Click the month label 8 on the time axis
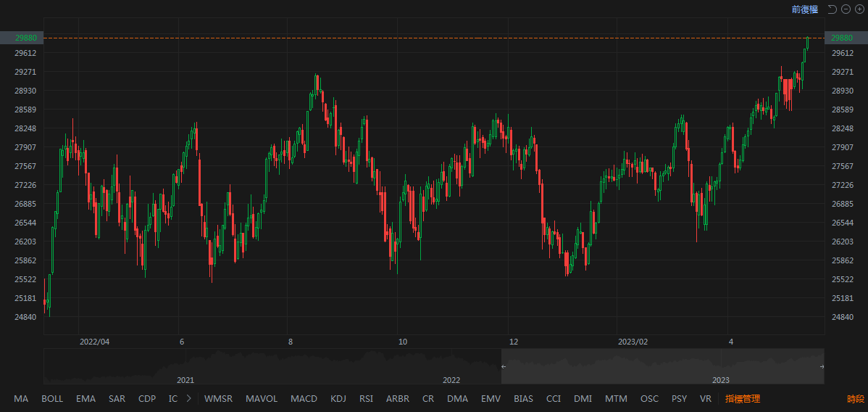 pyautogui.click(x=290, y=342)
